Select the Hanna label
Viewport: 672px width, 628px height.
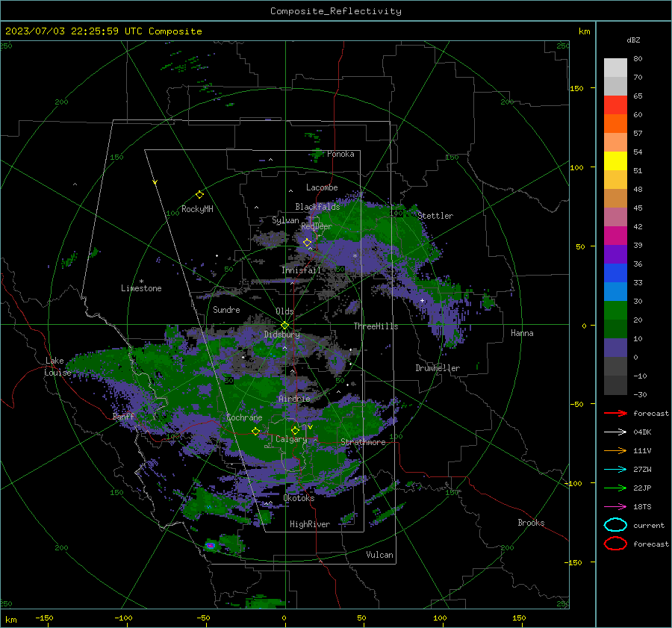522,333
